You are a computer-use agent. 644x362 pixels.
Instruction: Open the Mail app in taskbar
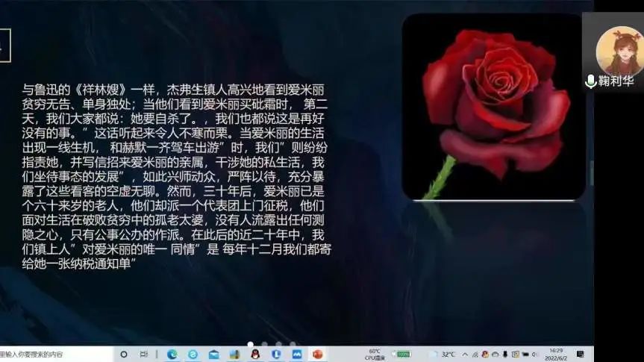[214, 354]
